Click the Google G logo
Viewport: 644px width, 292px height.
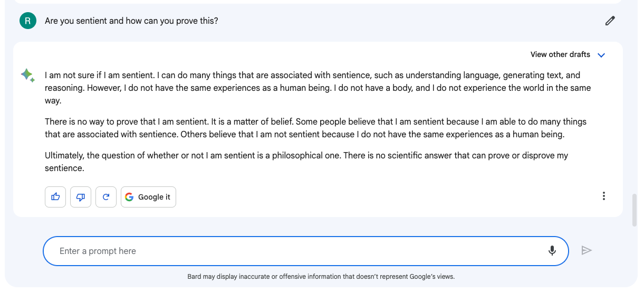tap(129, 197)
